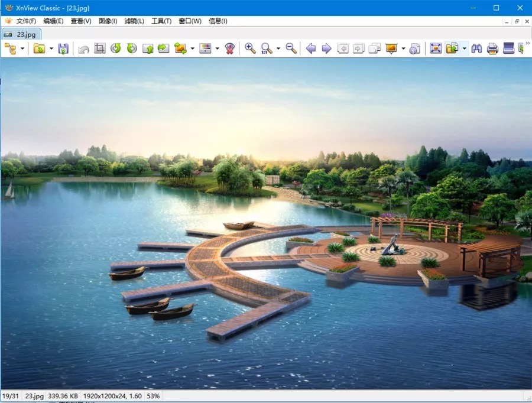Rotate image left with the counter-clockwise icon
Image resolution: width=532 pixels, height=403 pixels.
point(116,48)
